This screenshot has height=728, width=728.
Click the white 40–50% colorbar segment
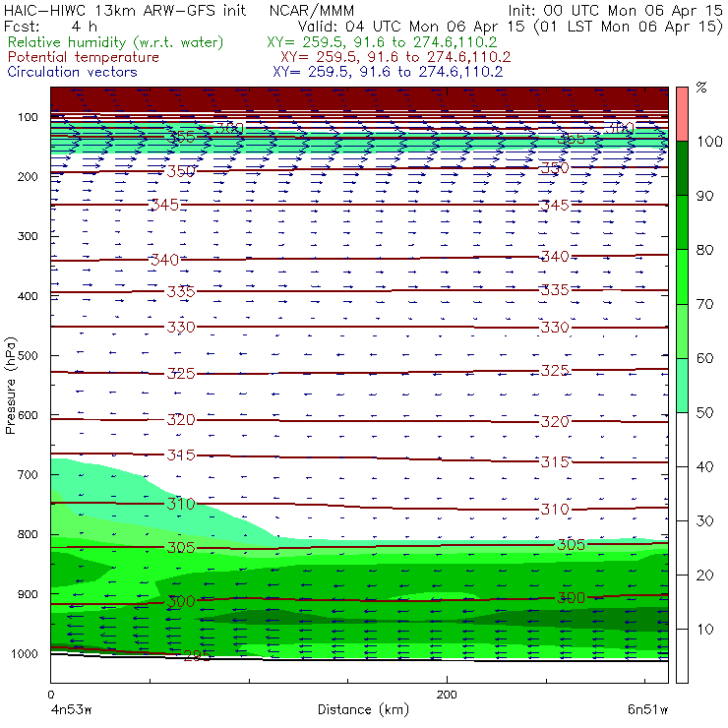tap(682, 440)
